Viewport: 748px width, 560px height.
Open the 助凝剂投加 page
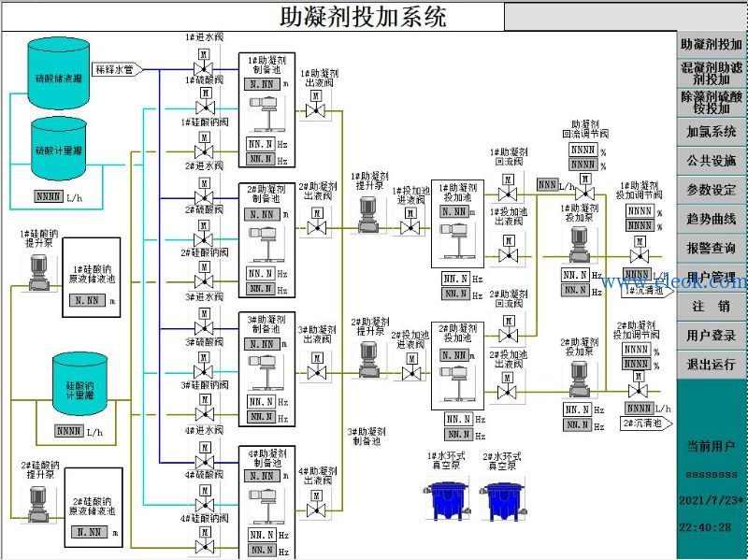tap(711, 44)
